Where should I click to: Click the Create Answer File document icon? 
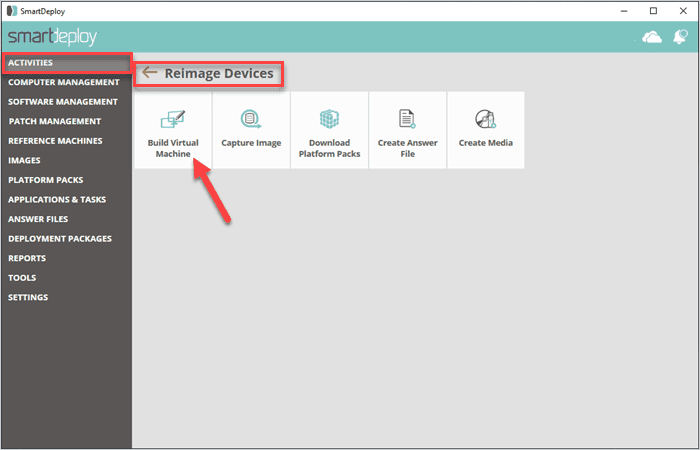click(407, 119)
